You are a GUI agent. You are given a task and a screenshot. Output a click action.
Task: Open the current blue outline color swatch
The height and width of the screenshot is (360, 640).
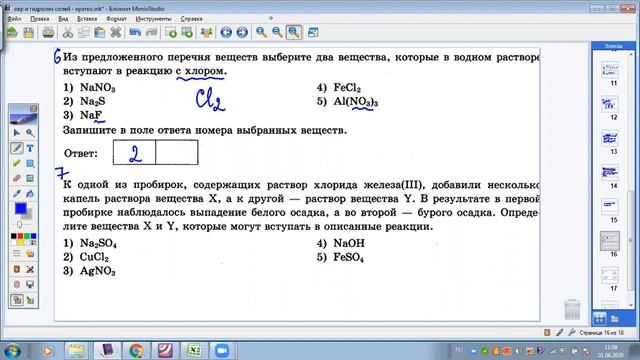(x=20, y=209)
